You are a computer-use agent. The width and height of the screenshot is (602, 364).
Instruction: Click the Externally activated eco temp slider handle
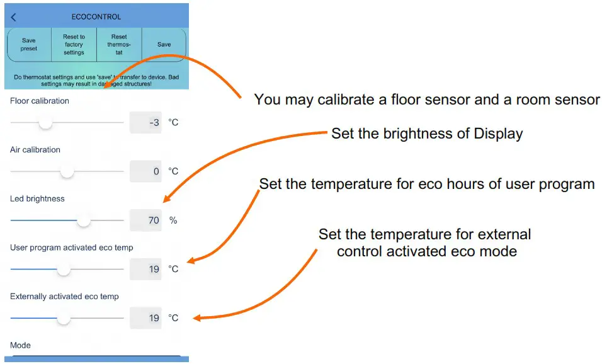64,318
